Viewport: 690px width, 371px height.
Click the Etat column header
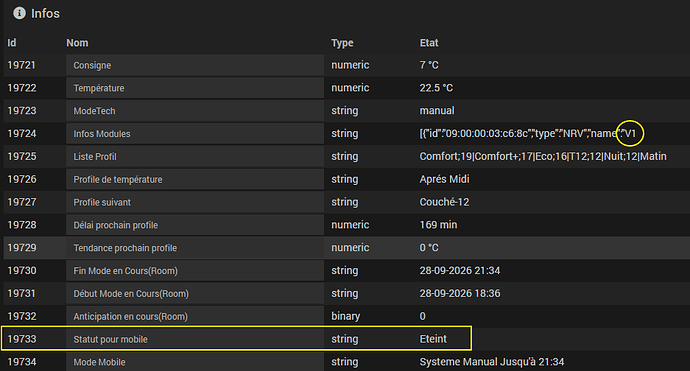429,43
